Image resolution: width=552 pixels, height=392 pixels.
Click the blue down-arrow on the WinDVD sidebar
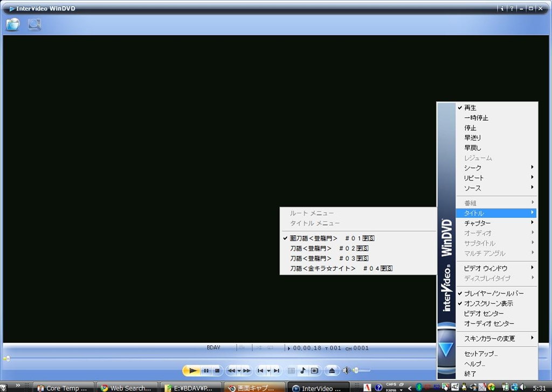coord(446,349)
